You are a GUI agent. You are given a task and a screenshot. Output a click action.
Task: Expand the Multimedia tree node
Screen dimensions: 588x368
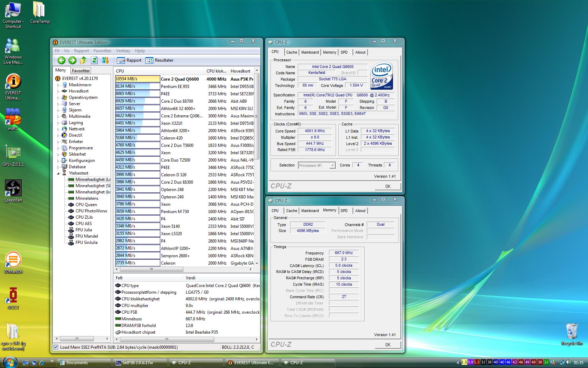click(x=58, y=116)
